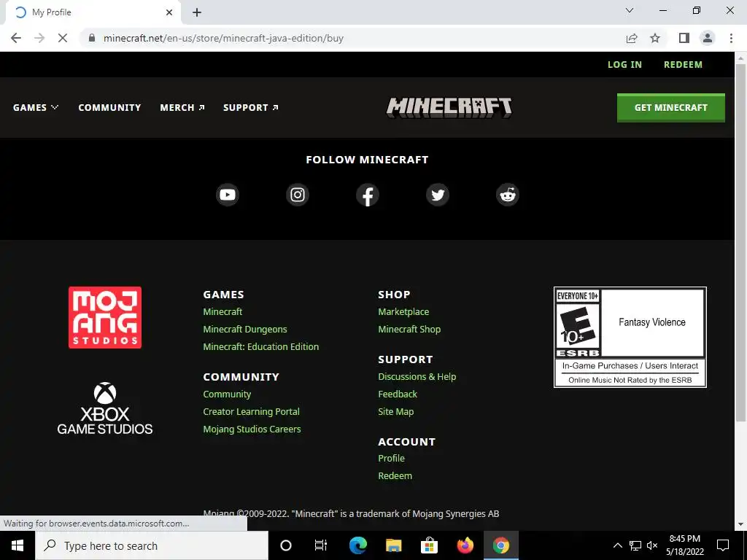This screenshot has height=560, width=747.
Task: Open a new browser tab
Action: click(197, 12)
